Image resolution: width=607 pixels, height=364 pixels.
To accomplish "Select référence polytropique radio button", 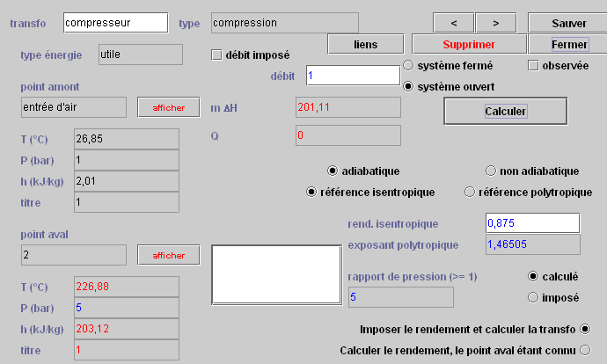I will click(470, 192).
